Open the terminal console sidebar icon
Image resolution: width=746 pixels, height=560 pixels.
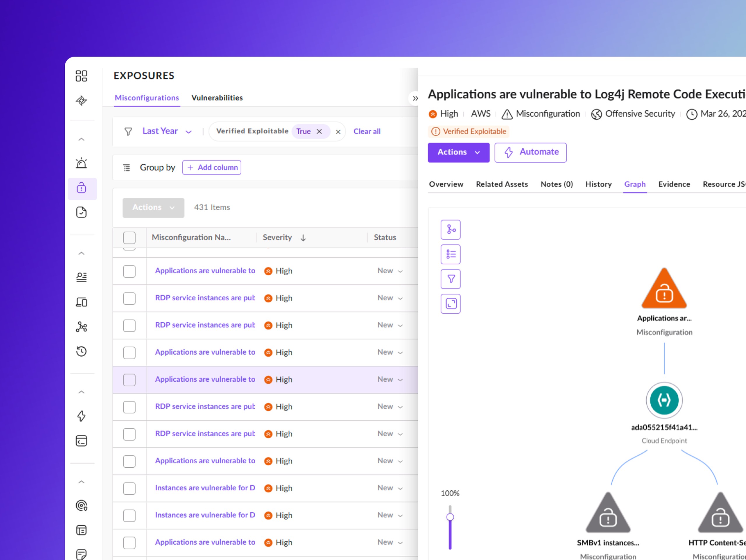tap(81, 441)
